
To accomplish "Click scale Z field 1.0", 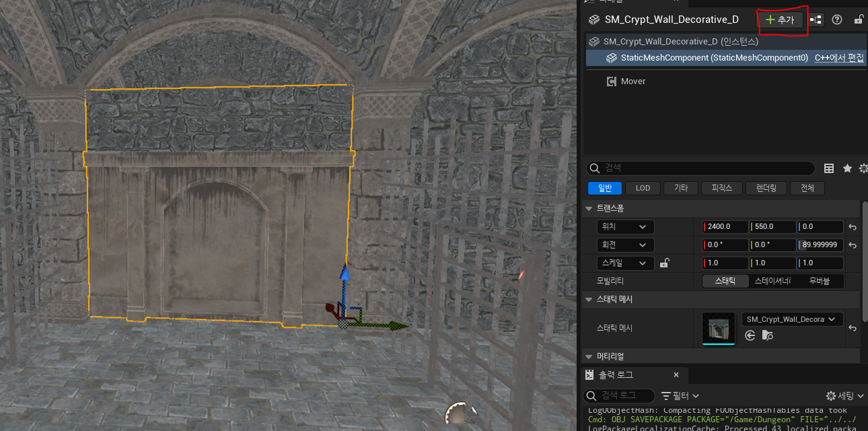I will pos(820,263).
